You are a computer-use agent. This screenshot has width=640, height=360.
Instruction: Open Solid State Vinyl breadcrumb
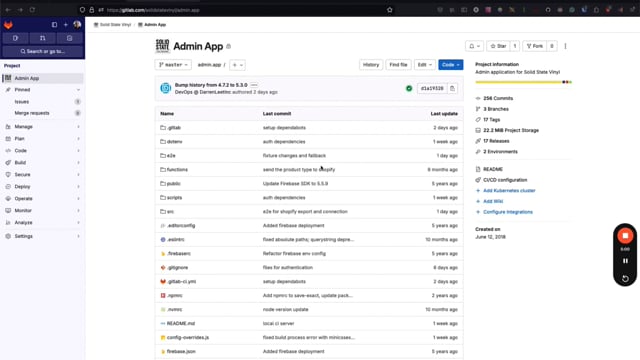(x=113, y=24)
